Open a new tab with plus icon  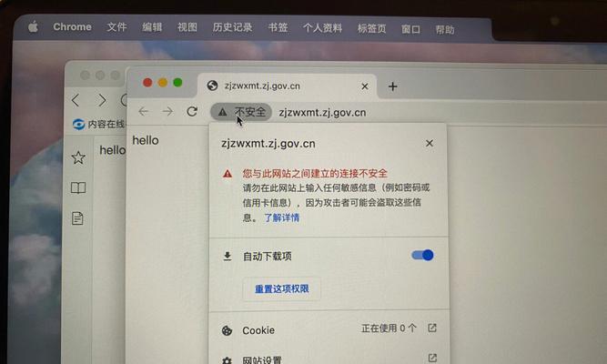392,86
